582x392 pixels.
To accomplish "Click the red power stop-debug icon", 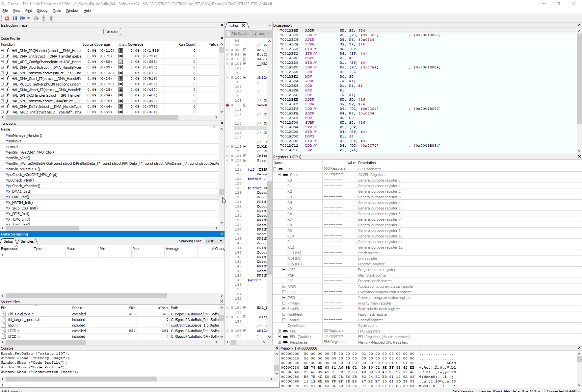I will point(7,18).
